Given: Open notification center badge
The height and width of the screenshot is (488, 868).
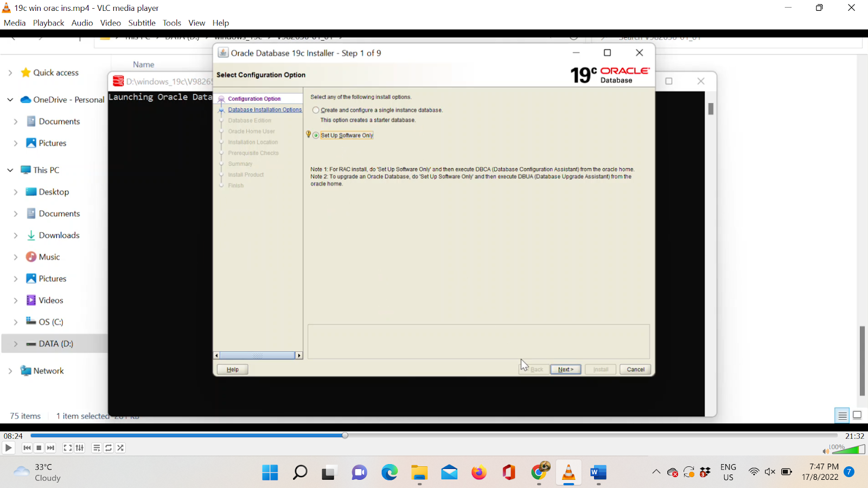Looking at the screenshot, I should click(x=850, y=472).
